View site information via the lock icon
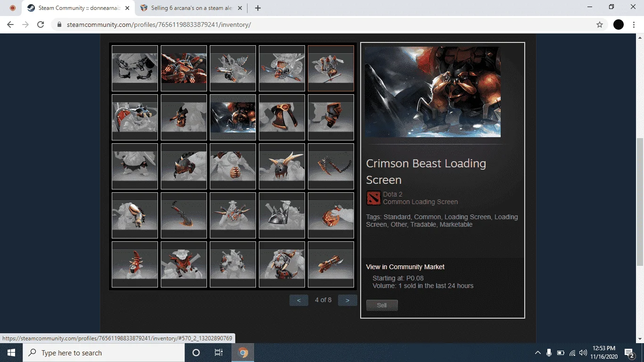This screenshot has width=644, height=362. pyautogui.click(x=59, y=25)
